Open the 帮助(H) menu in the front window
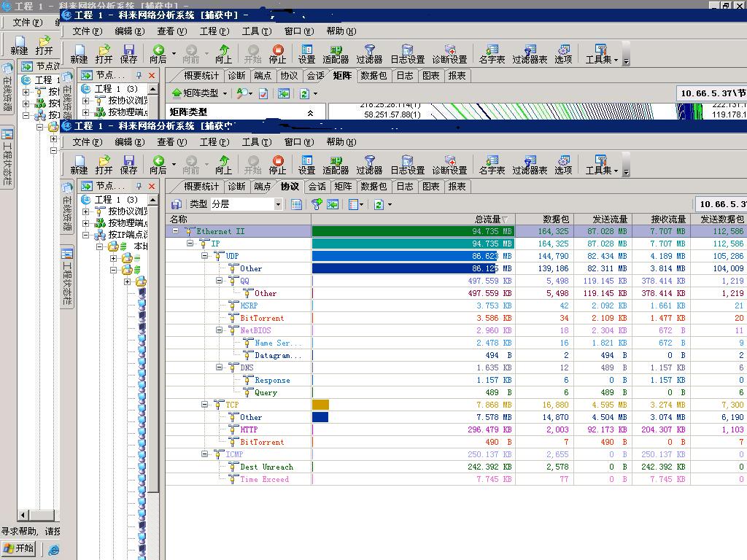The image size is (747, 560). click(x=341, y=141)
